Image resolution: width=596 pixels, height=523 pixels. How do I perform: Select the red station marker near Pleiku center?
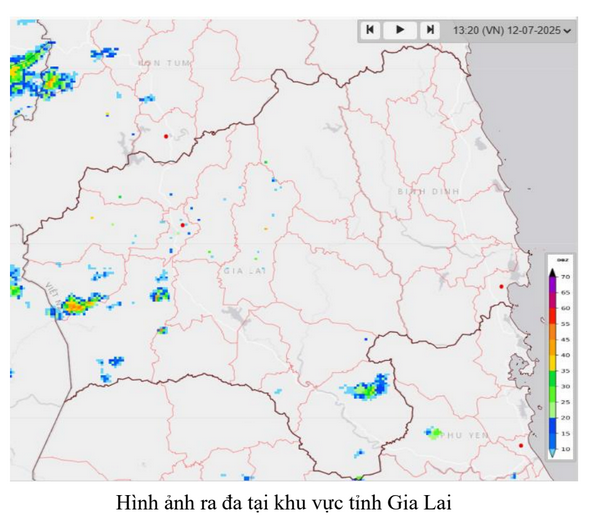pyautogui.click(x=182, y=225)
